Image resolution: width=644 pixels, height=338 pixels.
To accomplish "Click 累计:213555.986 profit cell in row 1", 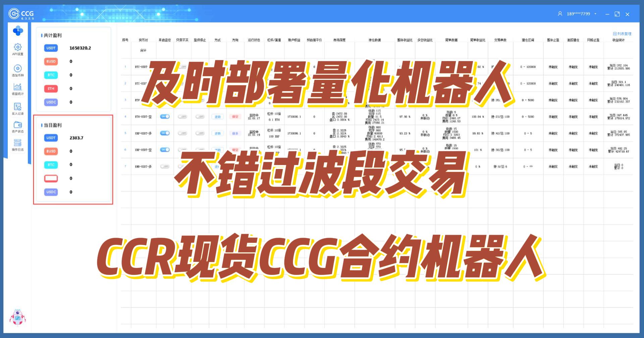I will (619, 68).
